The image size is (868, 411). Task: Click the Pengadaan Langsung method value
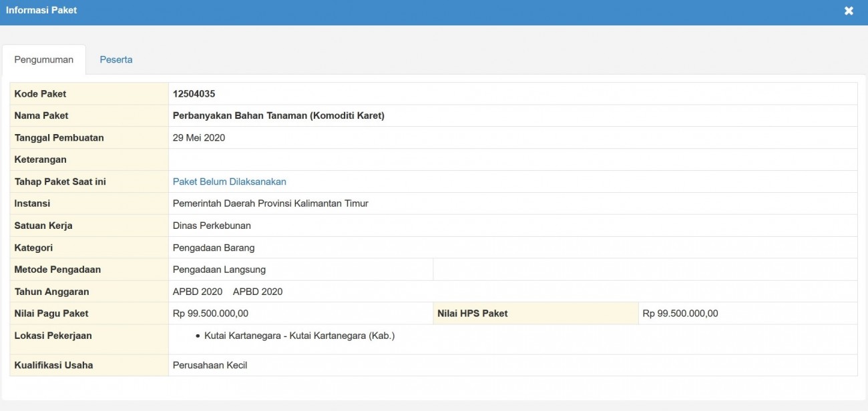pyautogui.click(x=219, y=270)
